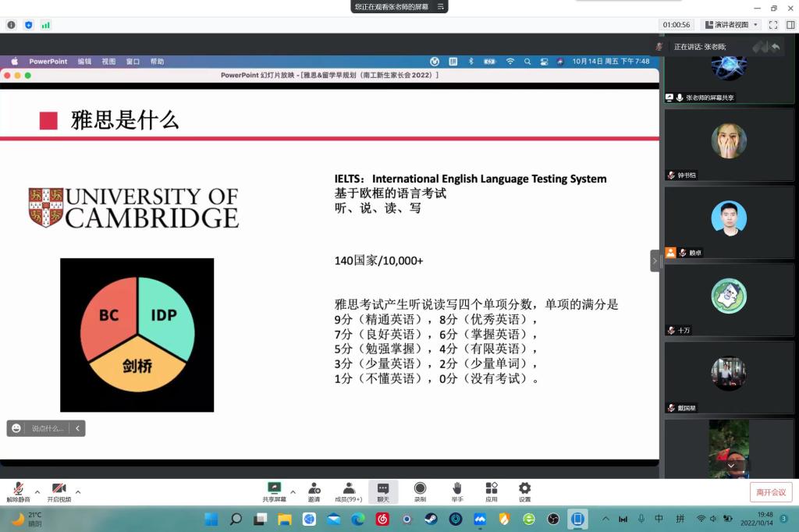Image resolution: width=799 pixels, height=532 pixels.
Task: Open Windows Start menu on taskbar
Action: click(211, 519)
